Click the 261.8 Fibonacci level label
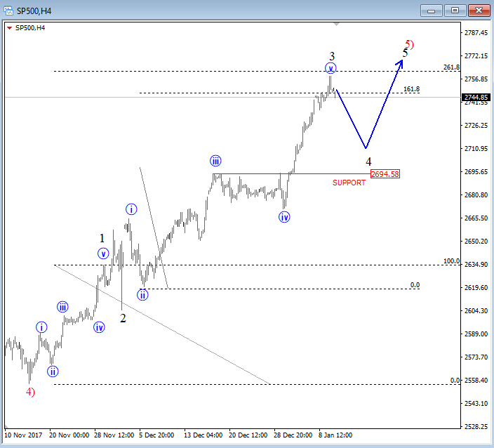 point(450,67)
